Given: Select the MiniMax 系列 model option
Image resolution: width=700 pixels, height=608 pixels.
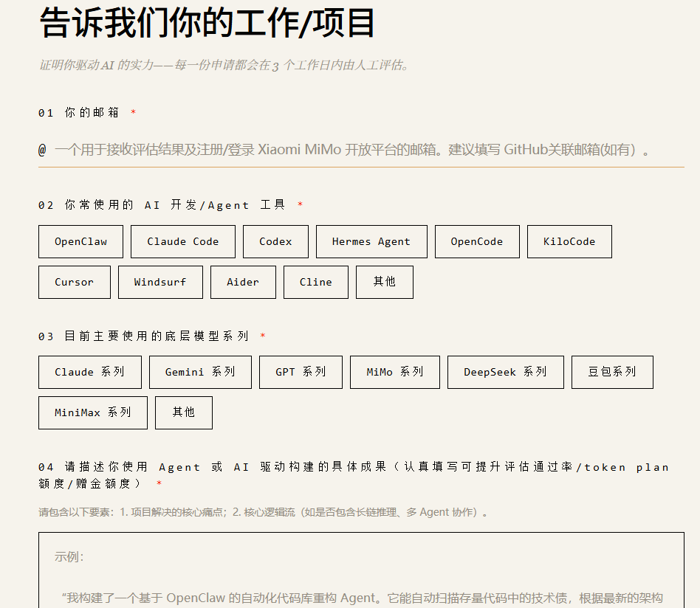Looking at the screenshot, I should 93,413.
